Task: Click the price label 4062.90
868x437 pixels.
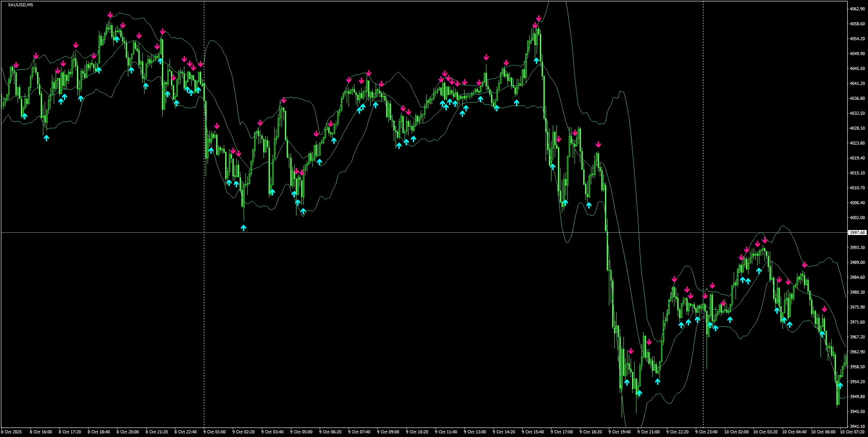Action: click(x=857, y=9)
